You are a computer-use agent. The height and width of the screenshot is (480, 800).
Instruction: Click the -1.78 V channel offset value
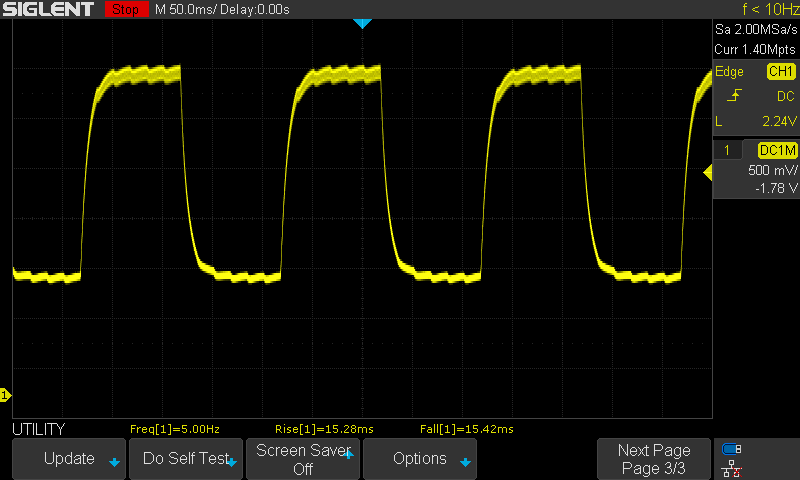pyautogui.click(x=776, y=188)
